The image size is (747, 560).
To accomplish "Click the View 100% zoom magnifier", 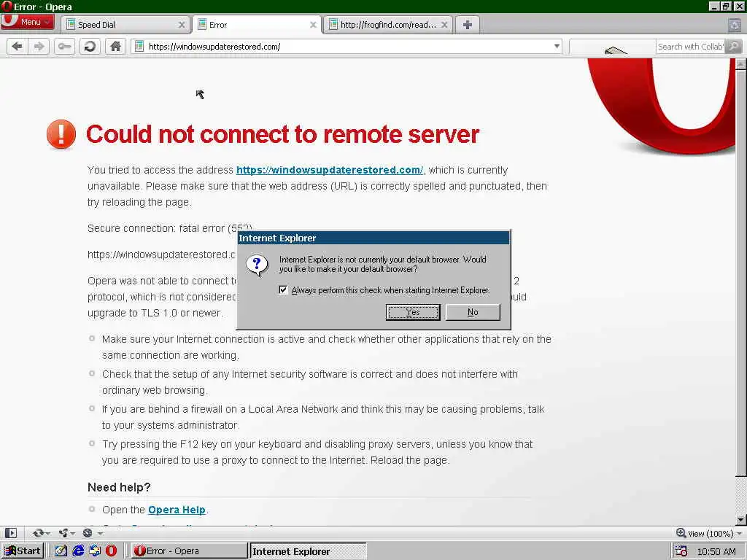I will tap(681, 533).
